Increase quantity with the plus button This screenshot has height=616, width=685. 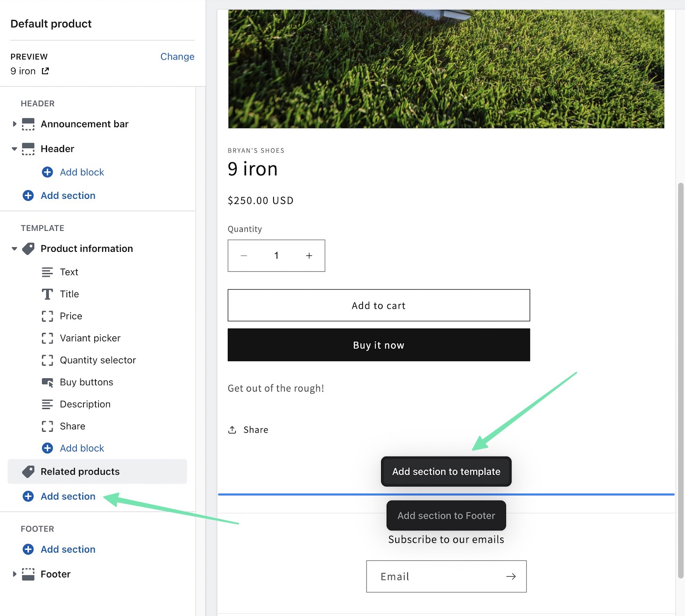point(309,256)
